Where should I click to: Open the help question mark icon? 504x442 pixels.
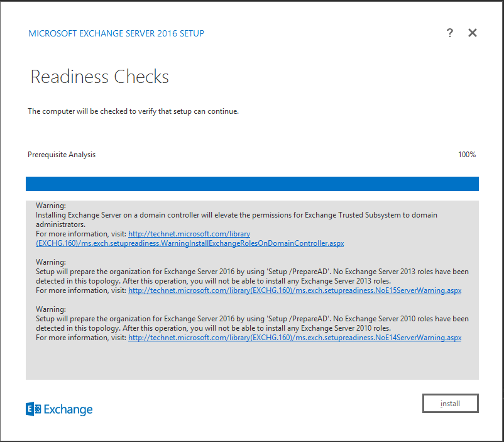point(450,33)
